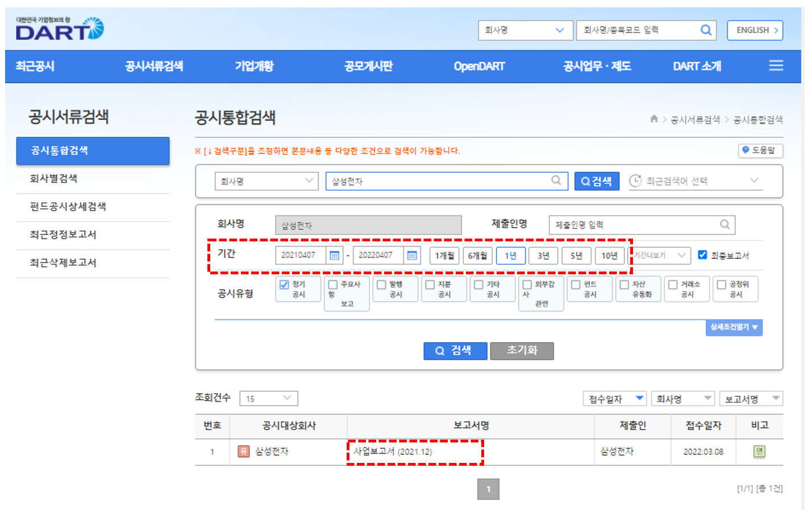This screenshot has height=518, width=812.
Task: Uncheck the 정기공시 checkbox
Action: [x=284, y=285]
